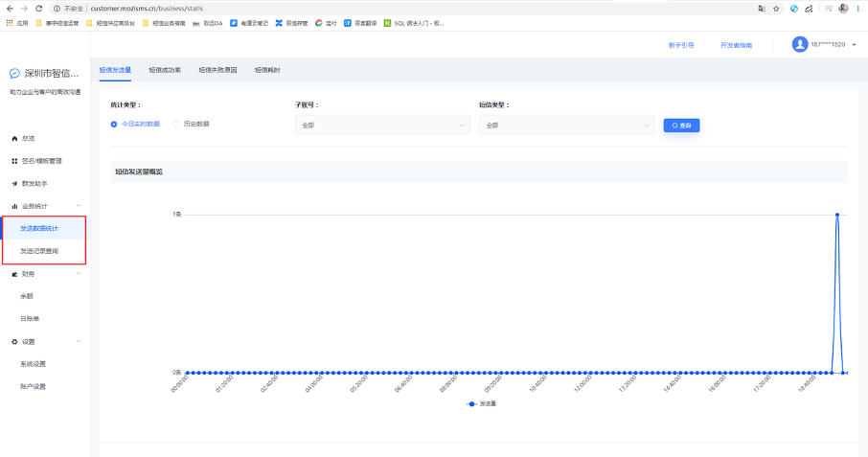Click the grid icon beside 签名/模板管理
Image resolution: width=868 pixels, height=457 pixels.
pos(14,161)
